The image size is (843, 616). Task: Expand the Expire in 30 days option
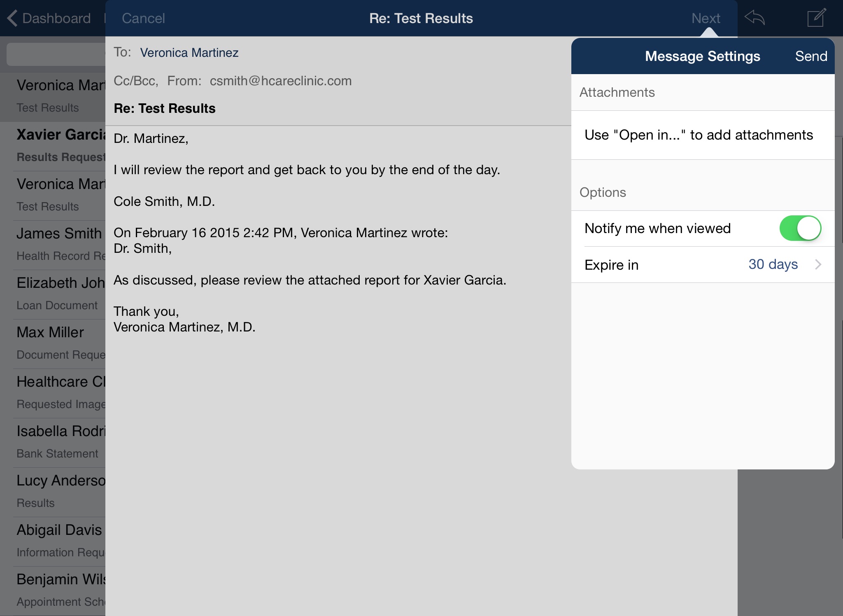coord(703,264)
